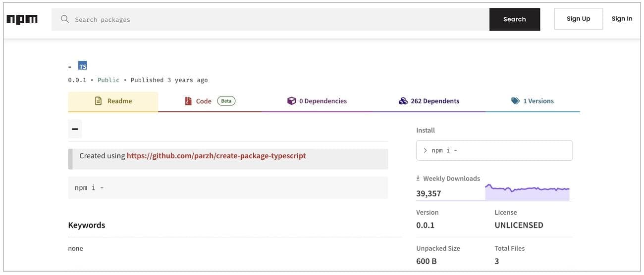Click the readme 'npm i -' code block

point(228,188)
